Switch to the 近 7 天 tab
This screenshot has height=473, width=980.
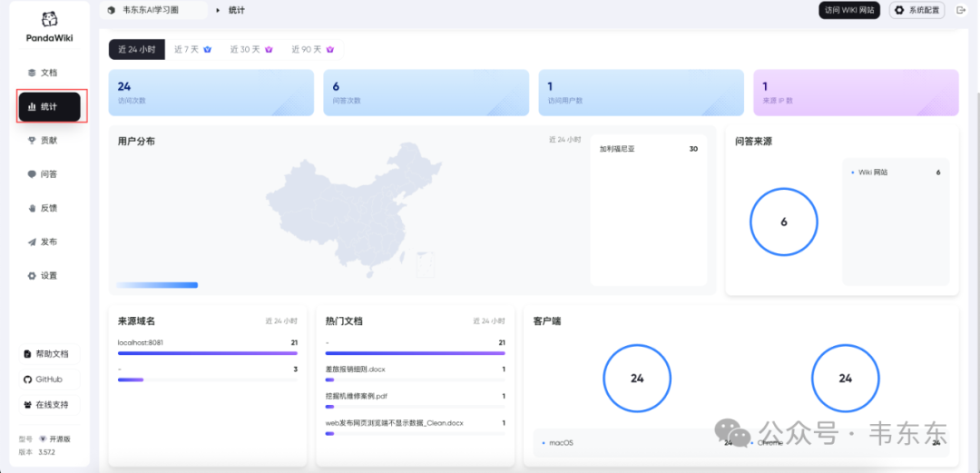pos(192,49)
